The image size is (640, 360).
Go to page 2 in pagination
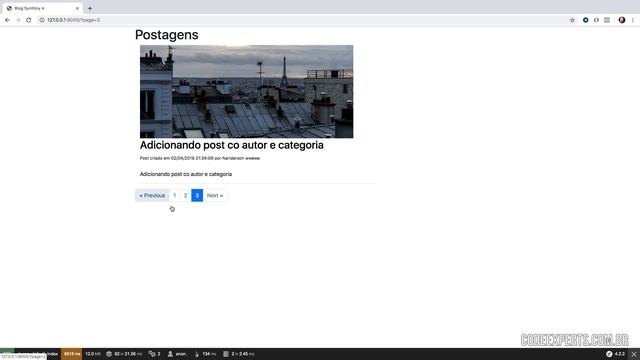tap(185, 196)
